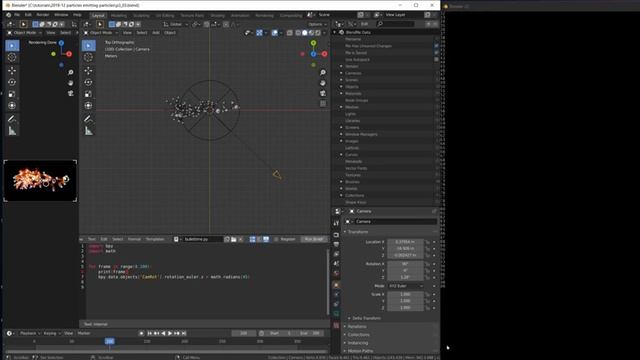Screen dimensions: 640x360
Task: Select the Rotate tool in main viewport
Action: [88, 82]
